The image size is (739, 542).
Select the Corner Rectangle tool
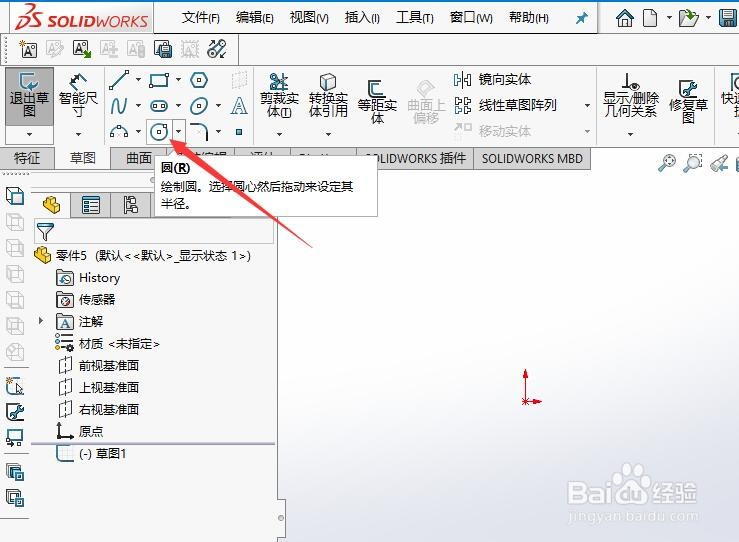159,80
